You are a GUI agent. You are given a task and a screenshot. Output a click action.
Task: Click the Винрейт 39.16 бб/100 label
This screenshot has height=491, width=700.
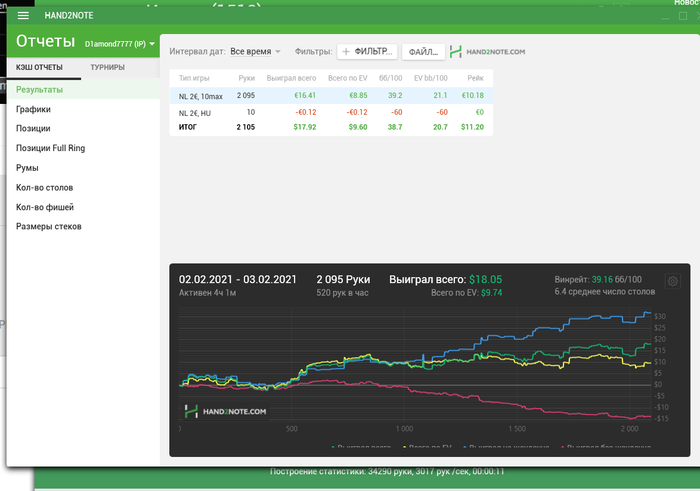pyautogui.click(x=598, y=279)
